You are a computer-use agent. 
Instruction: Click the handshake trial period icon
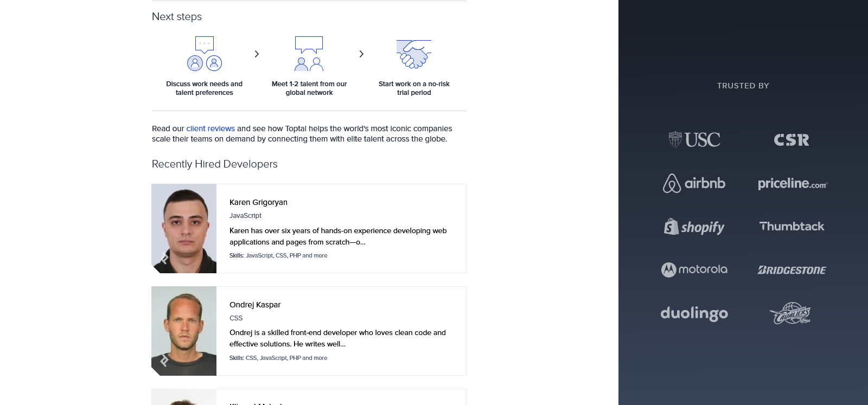point(414,54)
